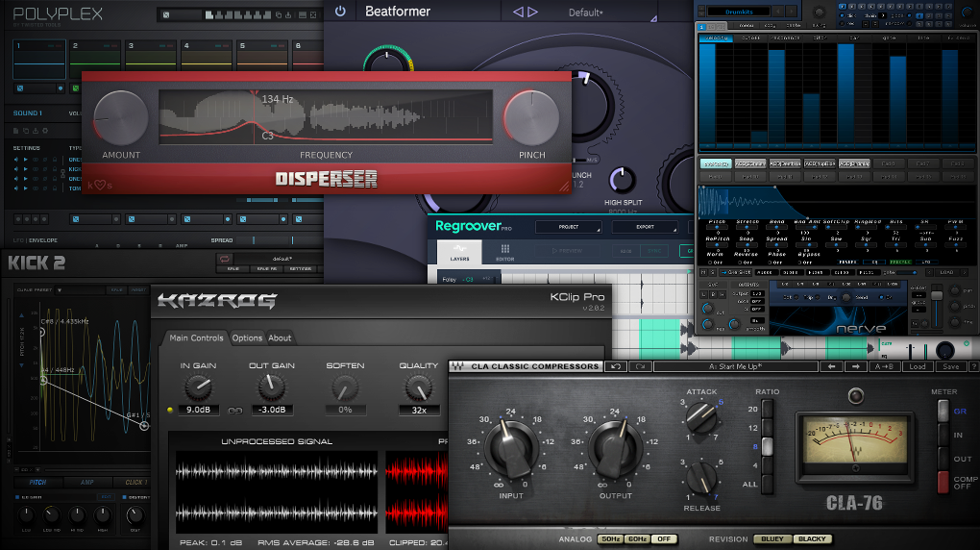Click CLA-76 next preset right arrow
The image size is (980, 550).
(856, 366)
